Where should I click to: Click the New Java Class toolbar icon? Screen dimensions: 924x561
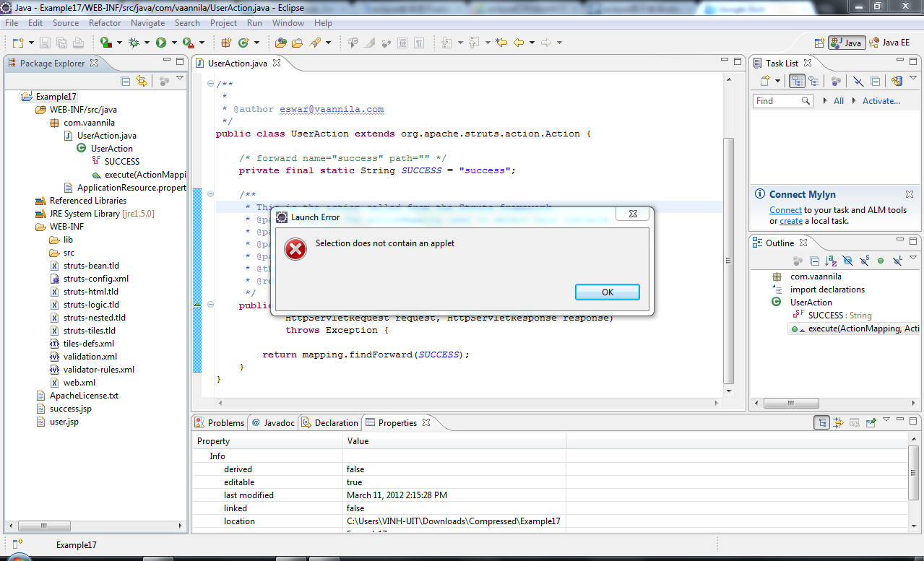pyautogui.click(x=244, y=43)
